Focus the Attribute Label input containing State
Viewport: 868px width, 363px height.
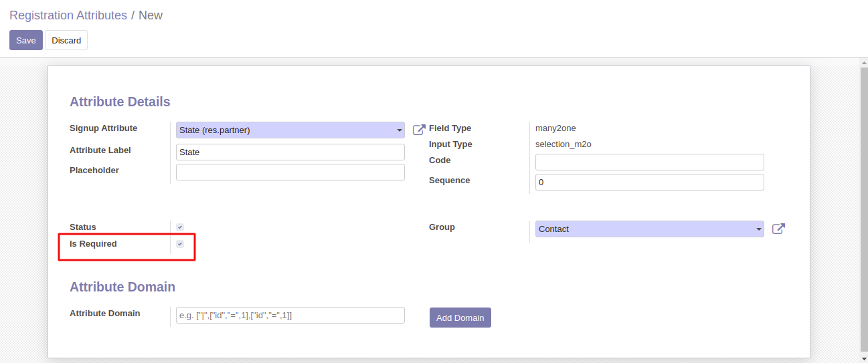click(290, 152)
